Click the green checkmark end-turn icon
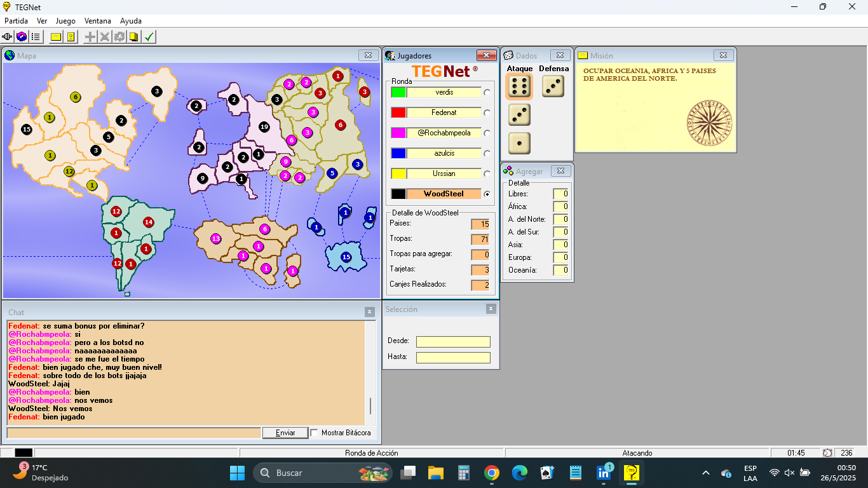The height and width of the screenshot is (488, 868). coord(149,37)
